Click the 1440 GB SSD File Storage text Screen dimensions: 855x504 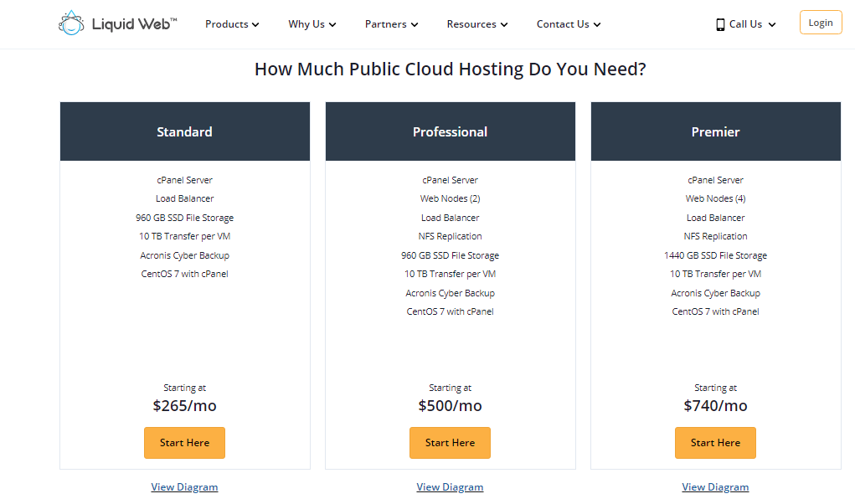[715, 255]
